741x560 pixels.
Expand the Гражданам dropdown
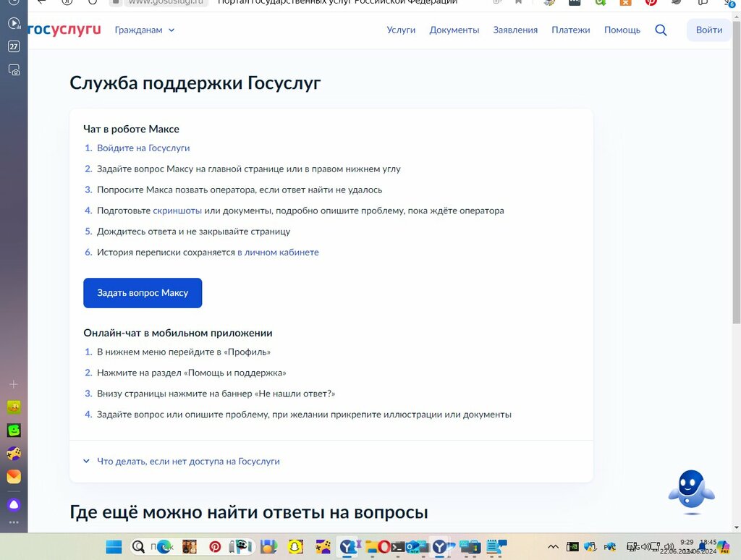145,30
